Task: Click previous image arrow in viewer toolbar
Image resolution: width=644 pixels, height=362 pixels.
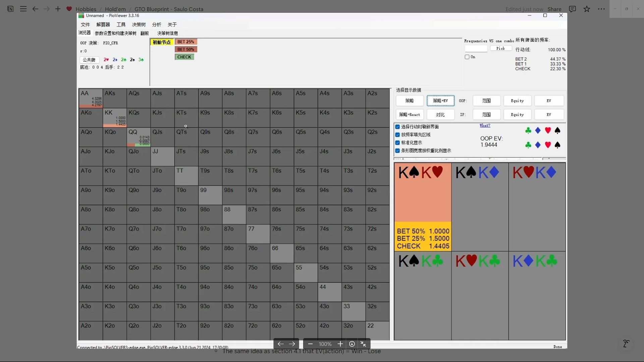Action: [280, 344]
